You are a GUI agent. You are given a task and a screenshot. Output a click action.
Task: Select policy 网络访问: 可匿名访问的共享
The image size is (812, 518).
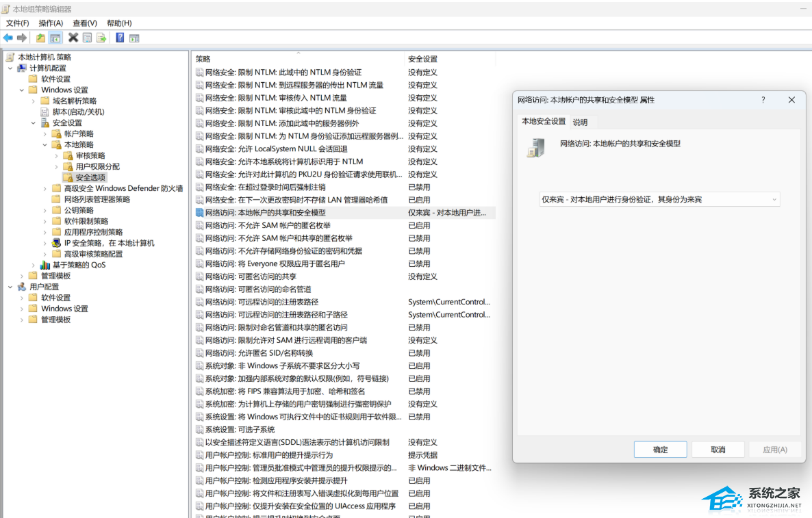(x=251, y=276)
